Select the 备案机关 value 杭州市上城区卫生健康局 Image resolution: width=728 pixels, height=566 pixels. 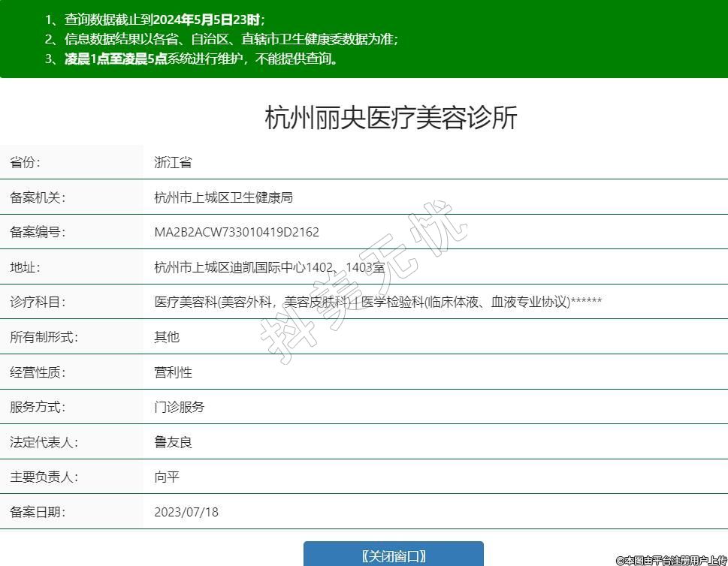[x=222, y=197]
